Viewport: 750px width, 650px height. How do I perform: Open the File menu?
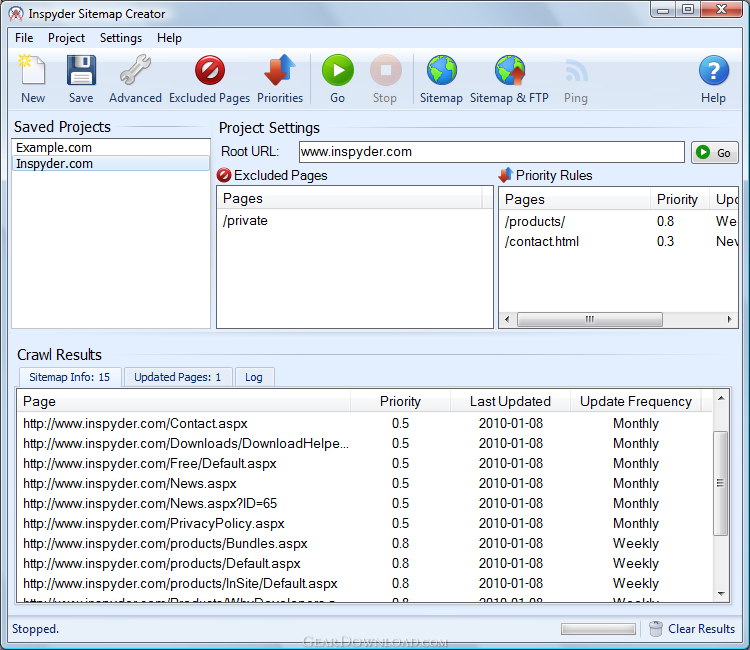coord(24,38)
